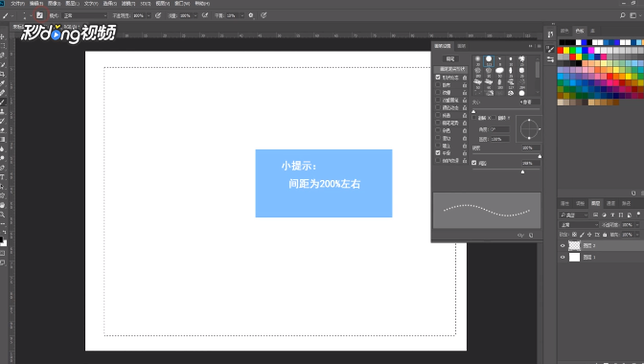Screen dimensions: 644x364
Task: Click pressure-for-opacity icon in options bar
Action: (158, 15)
